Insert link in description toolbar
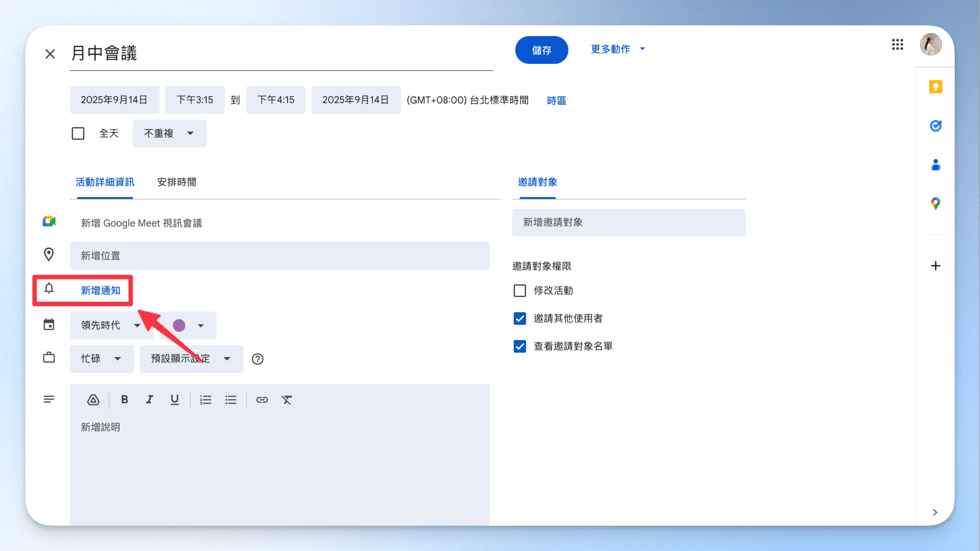Image resolution: width=980 pixels, height=551 pixels. (262, 400)
